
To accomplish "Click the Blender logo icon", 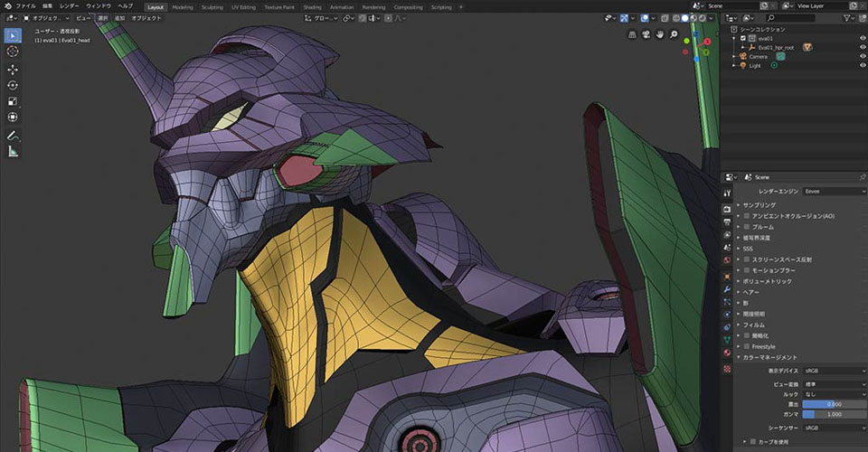I will [x=8, y=6].
